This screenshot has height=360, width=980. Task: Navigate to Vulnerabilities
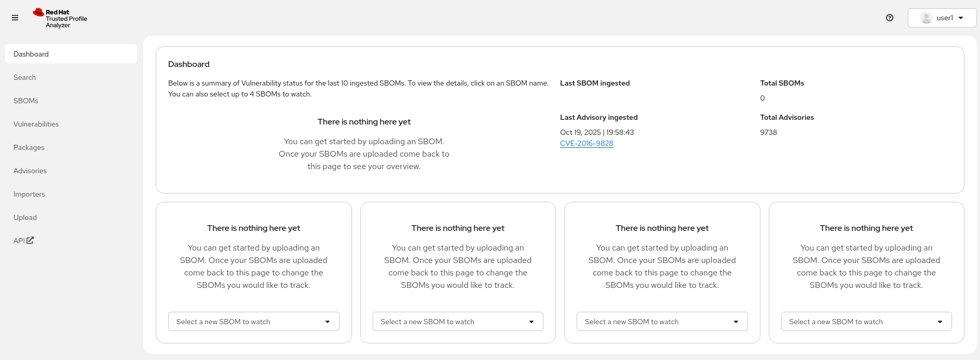tap(36, 124)
